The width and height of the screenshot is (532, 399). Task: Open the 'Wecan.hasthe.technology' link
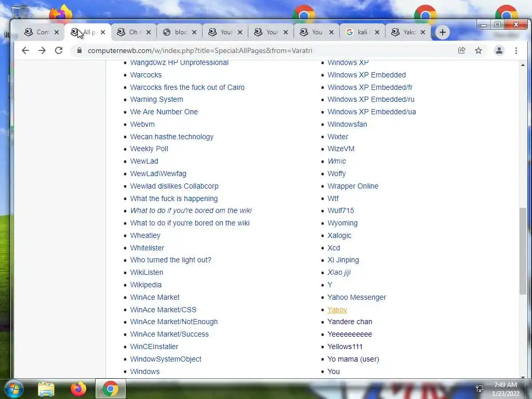[x=171, y=137]
